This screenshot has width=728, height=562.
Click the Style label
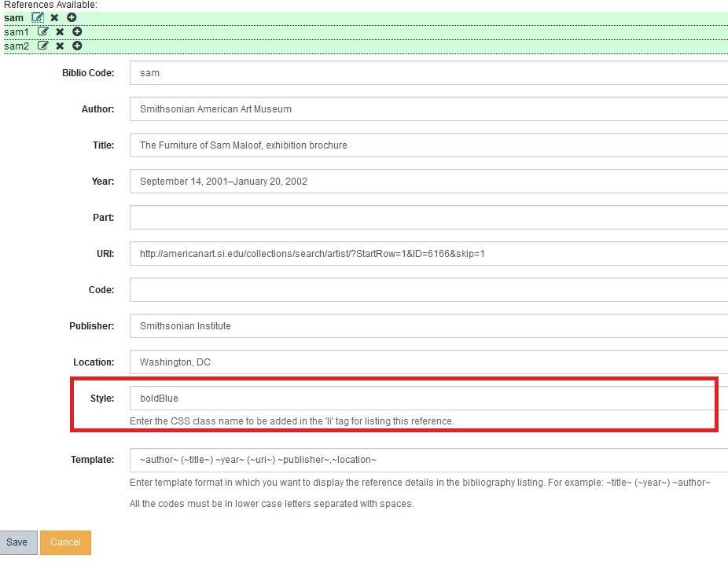pyautogui.click(x=101, y=399)
